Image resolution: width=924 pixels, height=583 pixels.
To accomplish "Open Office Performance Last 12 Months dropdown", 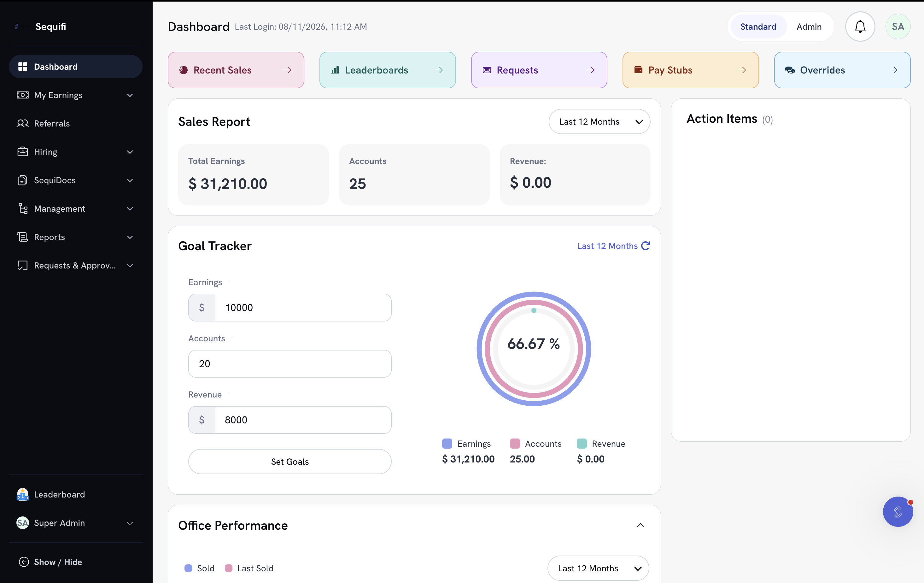I will (x=598, y=568).
